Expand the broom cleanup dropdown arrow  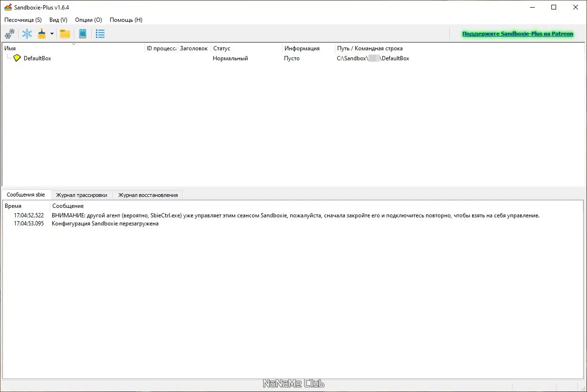(x=52, y=34)
